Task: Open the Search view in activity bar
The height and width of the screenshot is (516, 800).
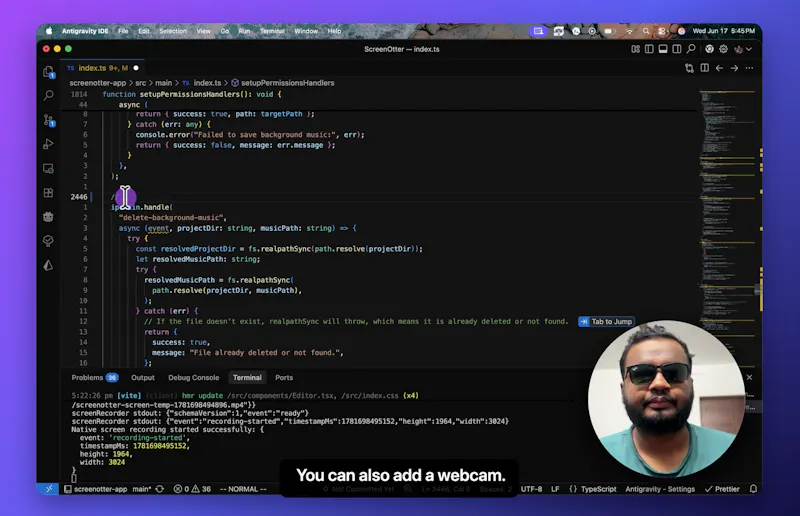Action: (x=48, y=95)
